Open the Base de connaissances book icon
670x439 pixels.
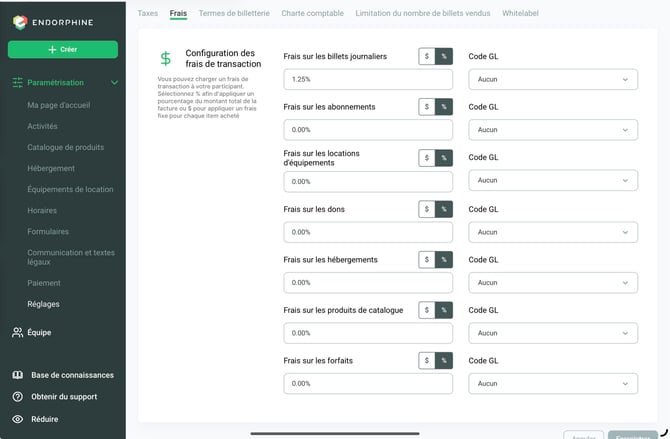click(18, 375)
